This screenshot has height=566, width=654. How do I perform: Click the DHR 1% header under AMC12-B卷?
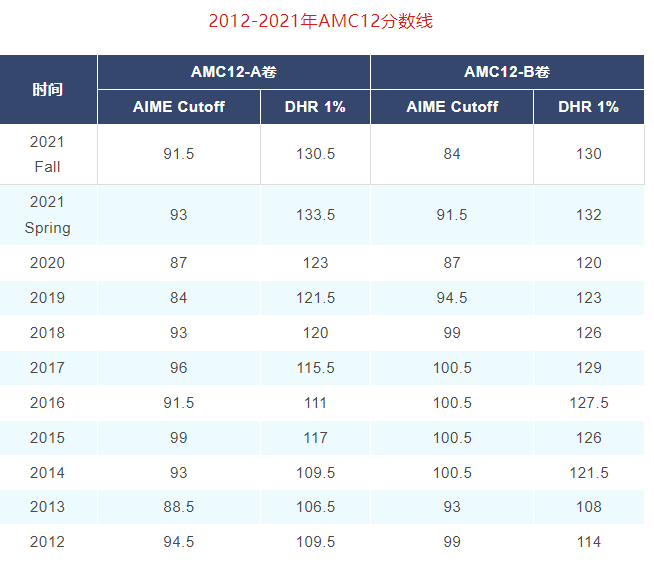[x=589, y=107]
